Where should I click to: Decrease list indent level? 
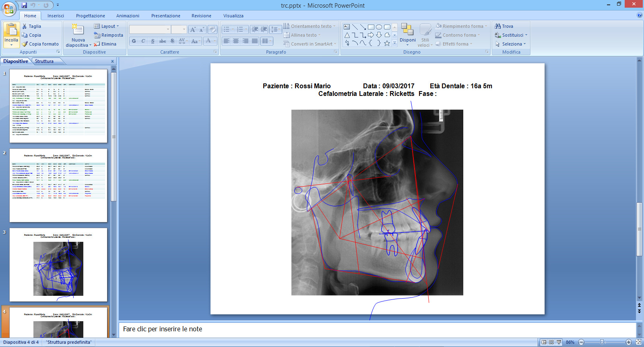click(254, 29)
